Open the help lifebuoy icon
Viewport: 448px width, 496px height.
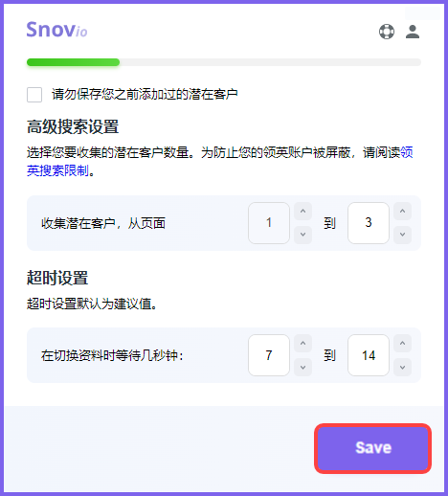[x=387, y=32]
